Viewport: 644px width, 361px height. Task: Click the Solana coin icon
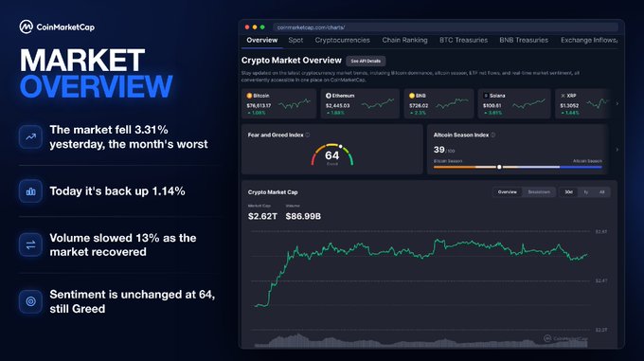point(486,96)
